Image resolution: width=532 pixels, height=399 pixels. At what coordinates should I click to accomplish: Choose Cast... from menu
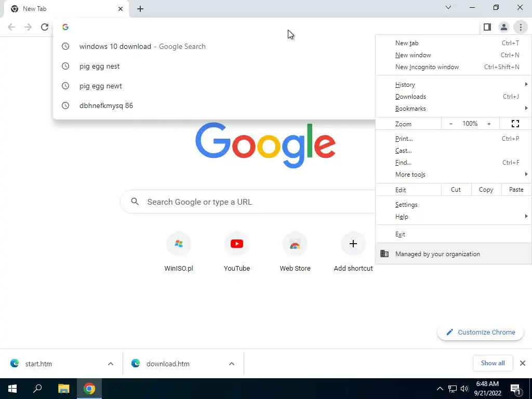pyautogui.click(x=454, y=151)
